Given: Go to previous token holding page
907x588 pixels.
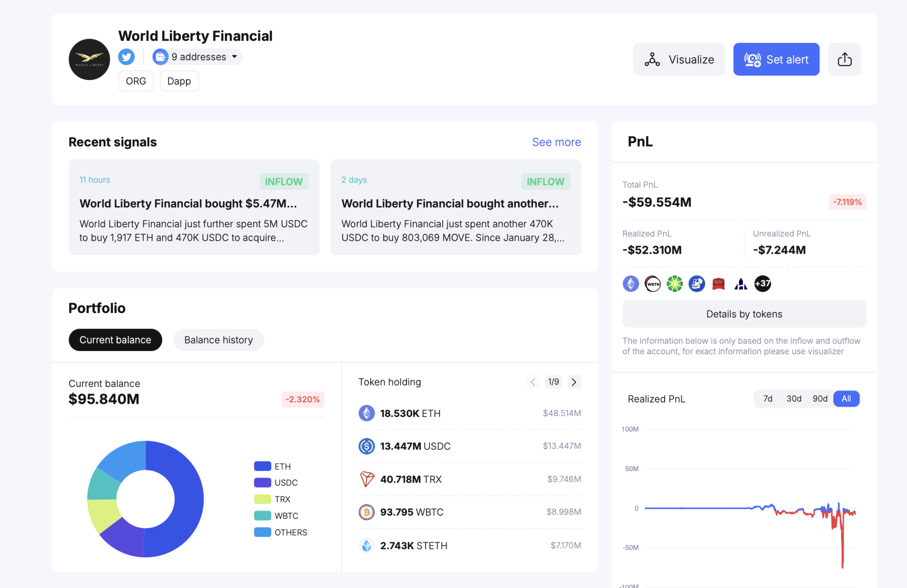Looking at the screenshot, I should point(533,382).
